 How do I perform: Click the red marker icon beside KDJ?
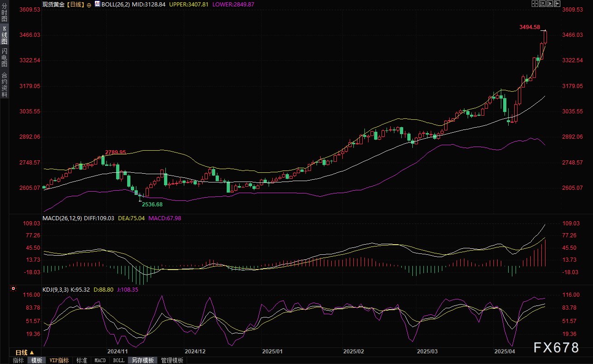[x=13, y=289]
